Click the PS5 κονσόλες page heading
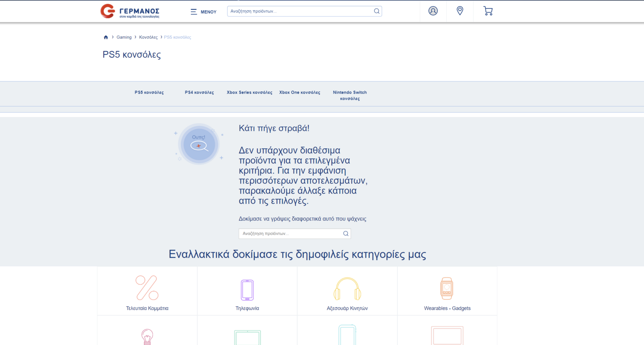The width and height of the screenshot is (644, 345). coord(132,55)
